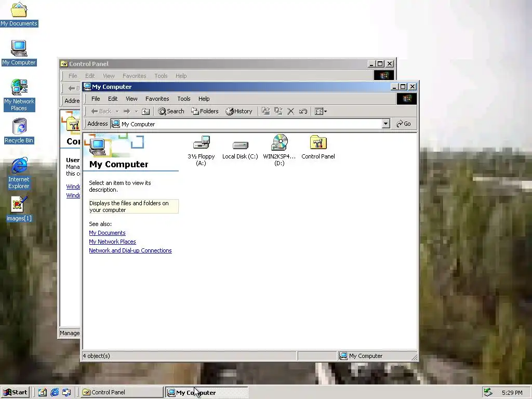Expand the Forward button history dropdown arrow
The height and width of the screenshot is (399, 532).
(x=137, y=111)
